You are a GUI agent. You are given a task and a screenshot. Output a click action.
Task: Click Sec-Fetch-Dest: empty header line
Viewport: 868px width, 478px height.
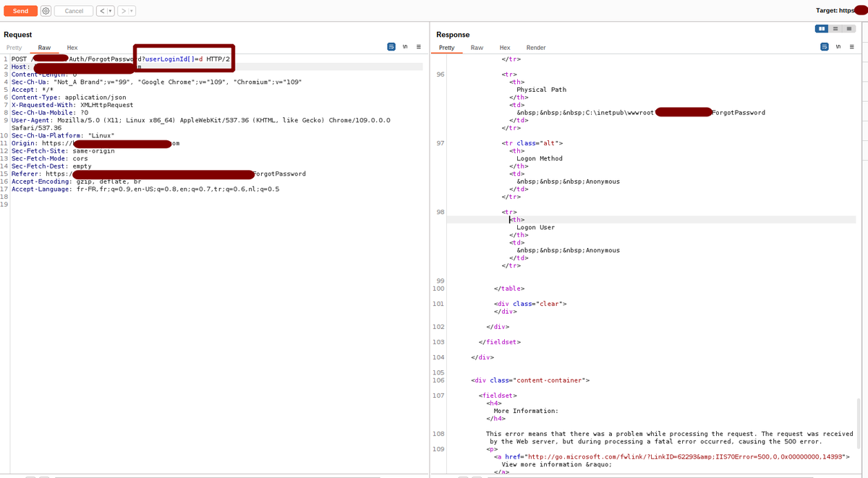(x=51, y=166)
